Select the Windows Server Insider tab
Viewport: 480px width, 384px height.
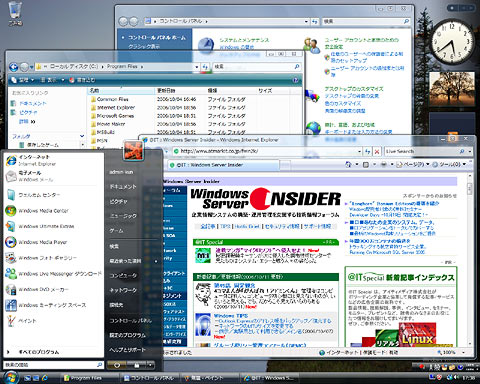click(224, 165)
